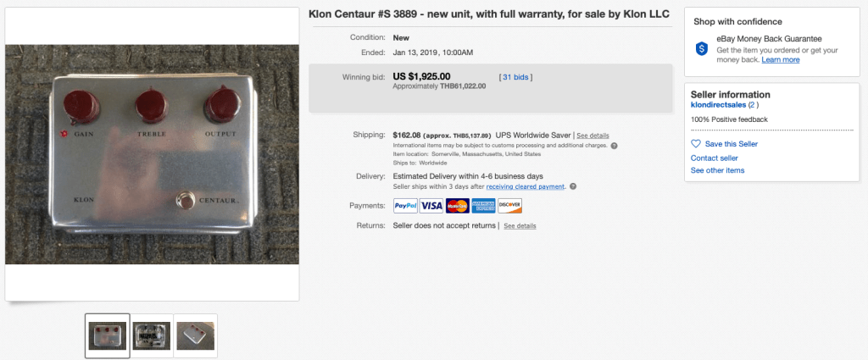
Task: Click the PayPal payment icon
Action: [405, 206]
